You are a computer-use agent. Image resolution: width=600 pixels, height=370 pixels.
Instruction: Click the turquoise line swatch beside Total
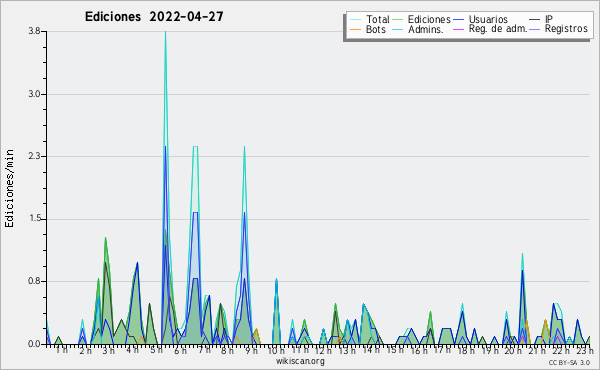[x=355, y=20]
